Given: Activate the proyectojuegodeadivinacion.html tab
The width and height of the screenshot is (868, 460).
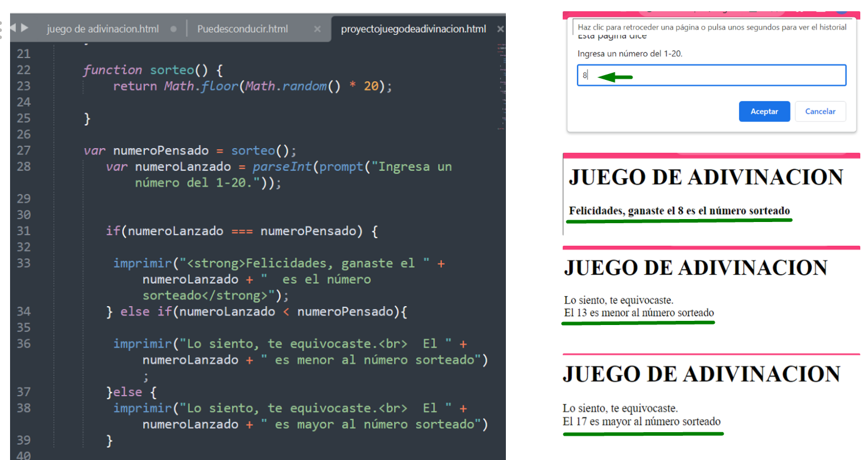Looking at the screenshot, I should coord(414,28).
